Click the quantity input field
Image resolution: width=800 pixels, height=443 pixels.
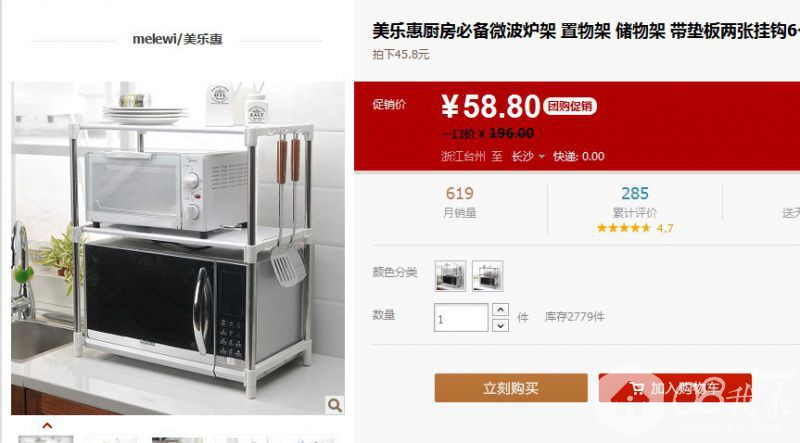pyautogui.click(x=461, y=317)
